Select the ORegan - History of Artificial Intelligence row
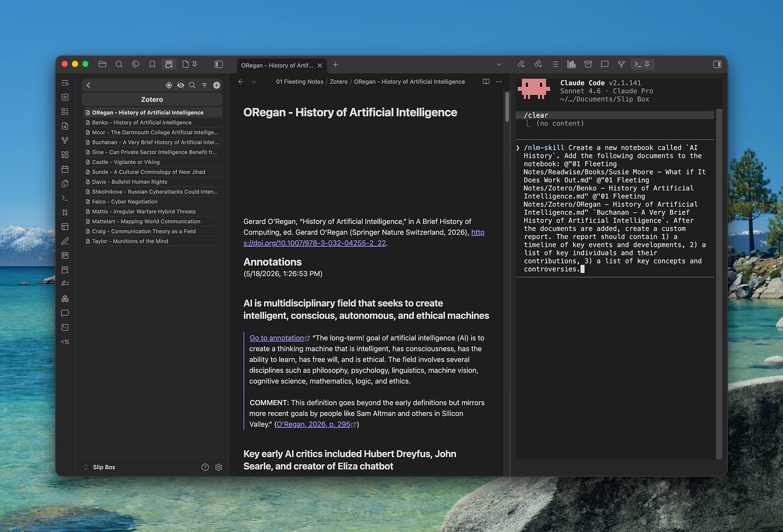This screenshot has width=783, height=532. click(x=152, y=112)
